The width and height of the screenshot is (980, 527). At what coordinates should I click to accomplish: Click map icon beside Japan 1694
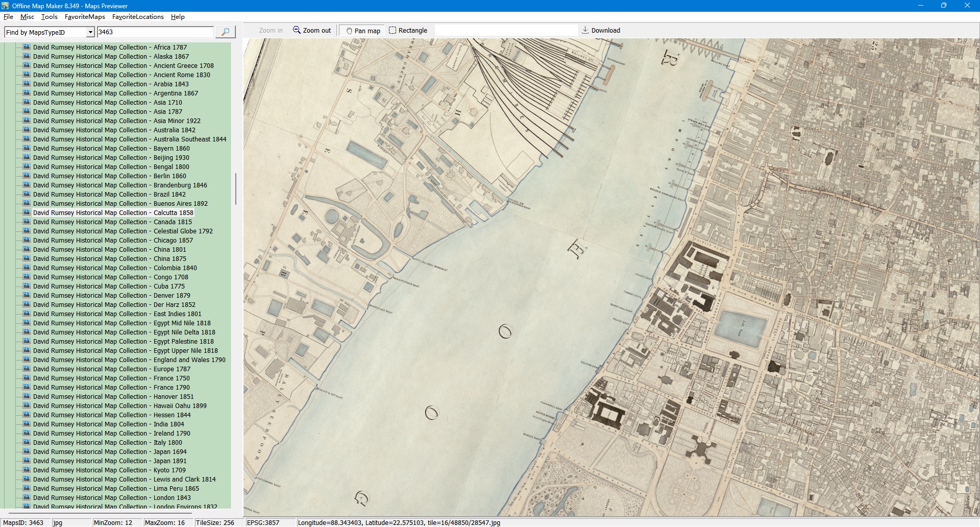[27, 452]
